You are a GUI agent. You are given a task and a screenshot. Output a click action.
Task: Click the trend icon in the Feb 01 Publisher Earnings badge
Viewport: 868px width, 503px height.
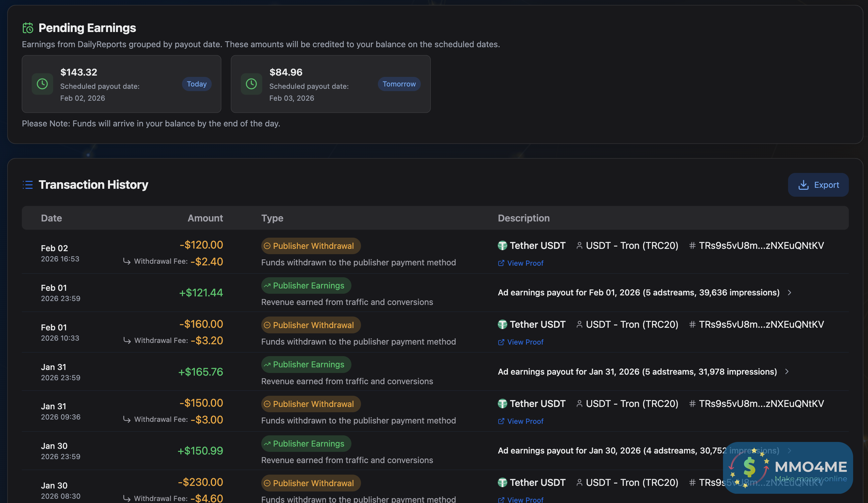(267, 285)
